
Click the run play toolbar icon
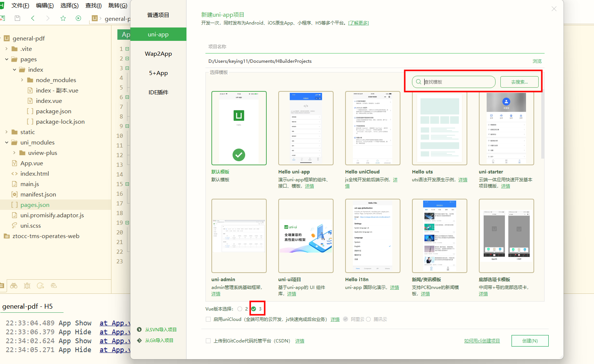coord(78,18)
